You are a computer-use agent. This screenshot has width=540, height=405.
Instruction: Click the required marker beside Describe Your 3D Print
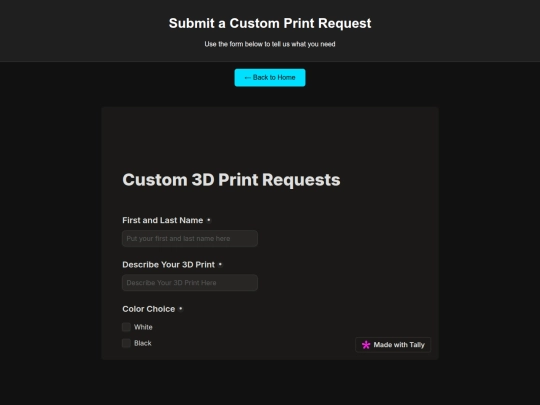[220, 264]
